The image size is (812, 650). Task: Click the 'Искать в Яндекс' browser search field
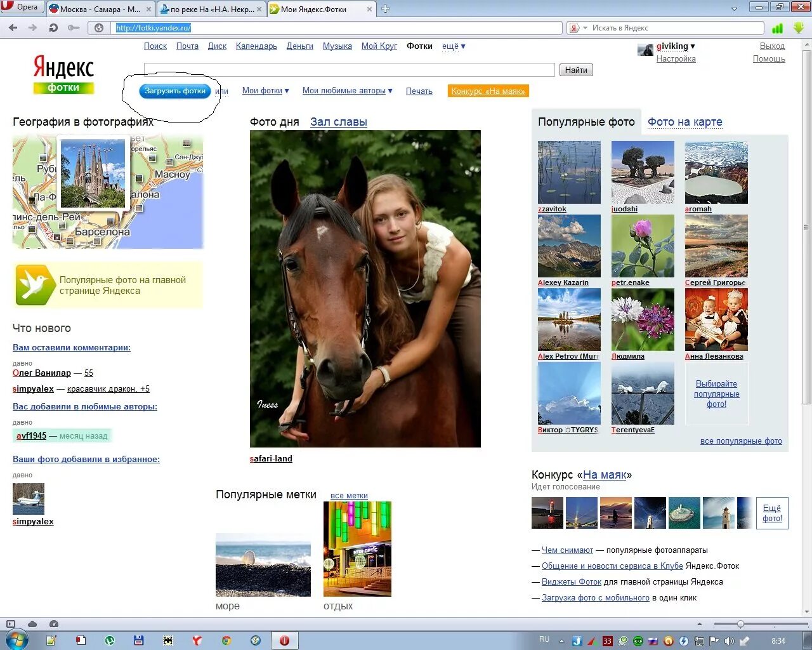(675, 28)
